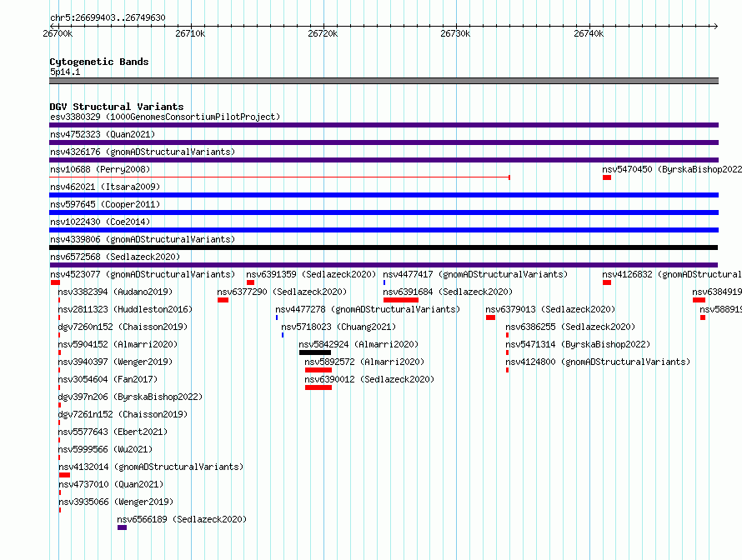The width and height of the screenshot is (742, 560).
Task: Click the red bar under nsv6379013
Action: [x=491, y=317]
